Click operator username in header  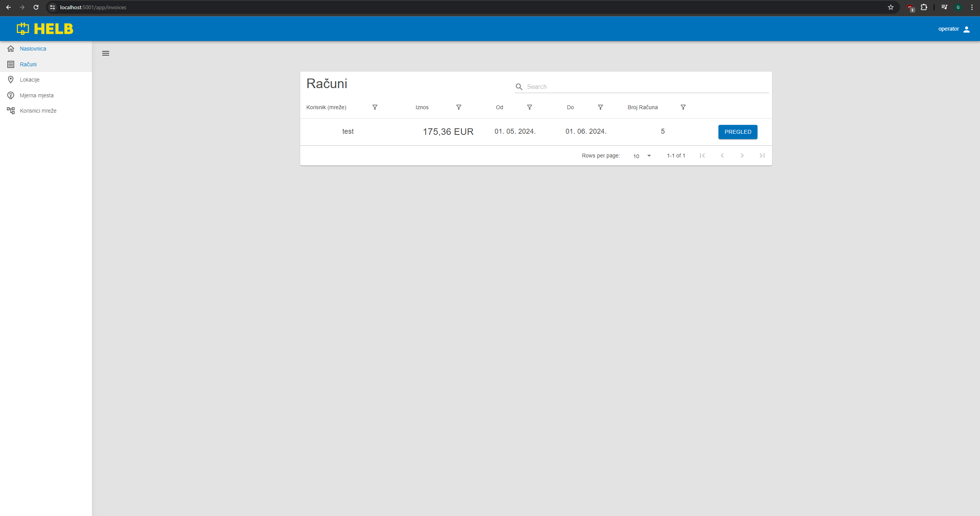(948, 29)
